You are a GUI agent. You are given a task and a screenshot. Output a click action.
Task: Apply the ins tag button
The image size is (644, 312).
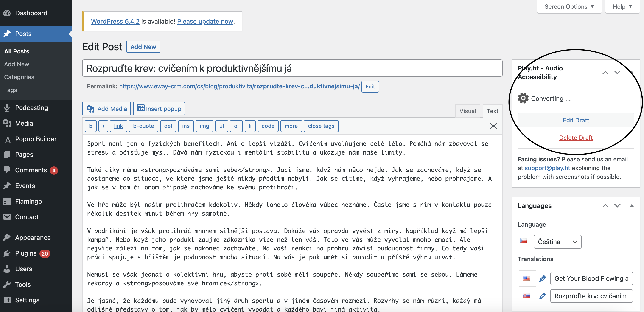tap(186, 126)
